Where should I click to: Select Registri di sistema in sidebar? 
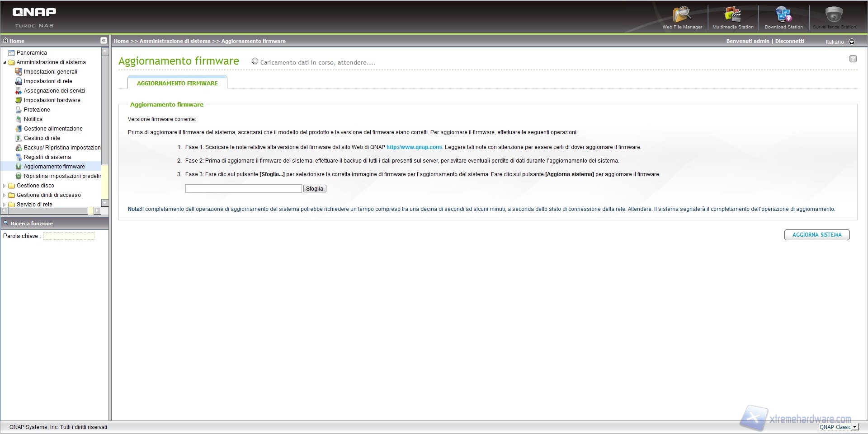click(47, 157)
